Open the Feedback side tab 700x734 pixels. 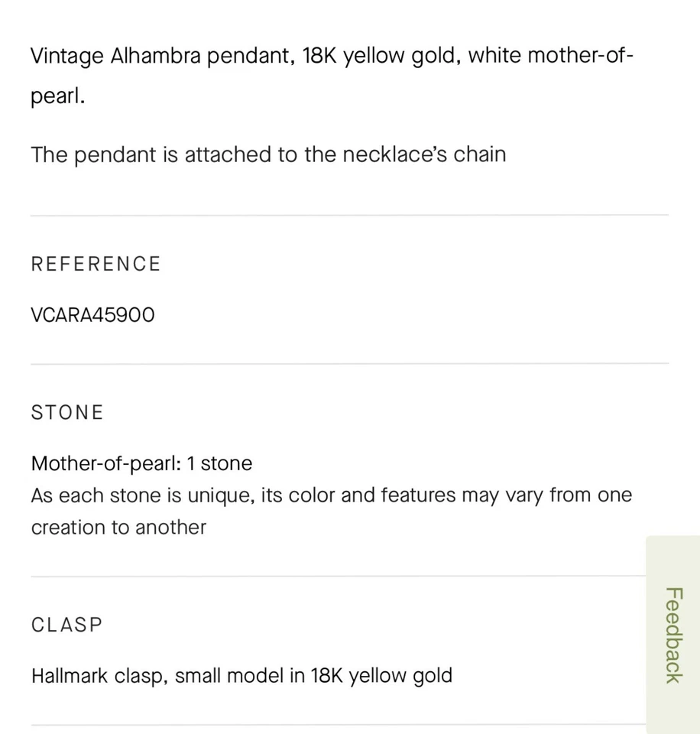pyautogui.click(x=672, y=635)
